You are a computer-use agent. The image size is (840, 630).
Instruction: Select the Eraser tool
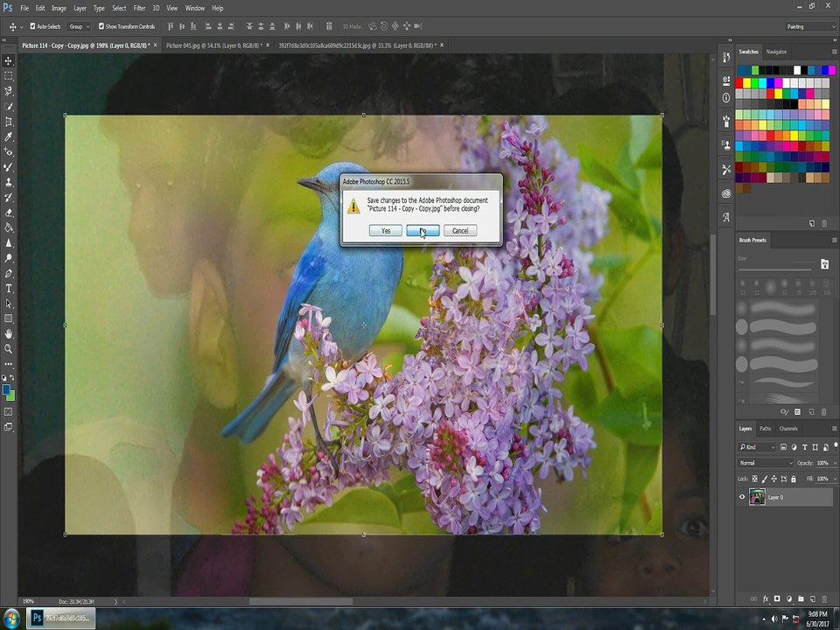pyautogui.click(x=9, y=213)
